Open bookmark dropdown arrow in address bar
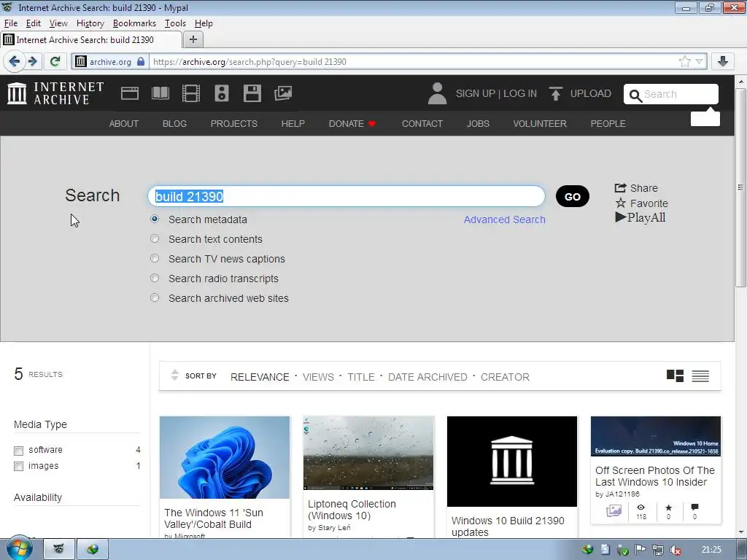Viewport: 747px width, 560px height. (699, 61)
